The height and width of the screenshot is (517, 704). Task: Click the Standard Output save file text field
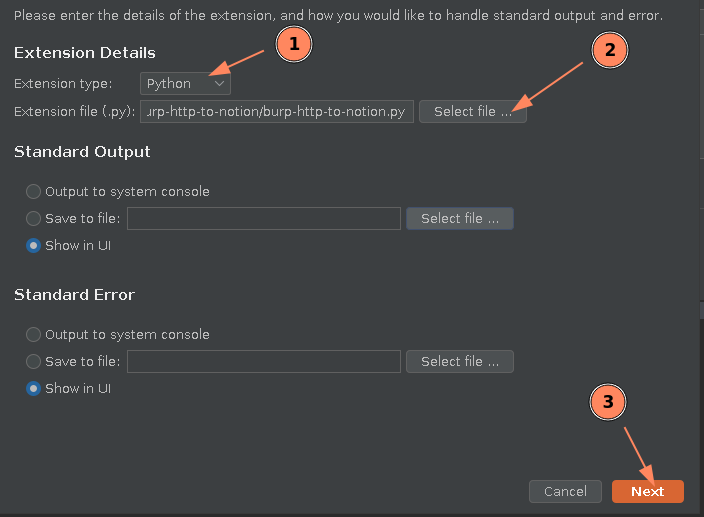[x=264, y=219]
